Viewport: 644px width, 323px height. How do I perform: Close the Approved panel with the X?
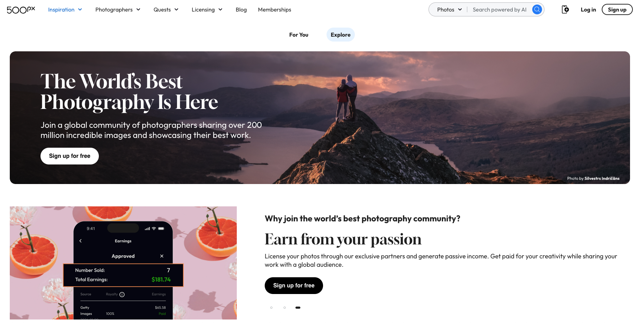coord(162,256)
